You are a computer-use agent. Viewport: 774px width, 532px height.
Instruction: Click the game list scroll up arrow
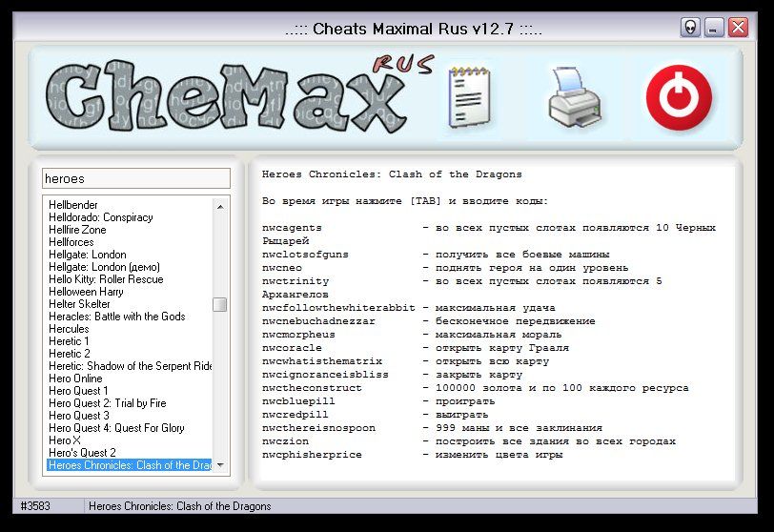pyautogui.click(x=220, y=206)
